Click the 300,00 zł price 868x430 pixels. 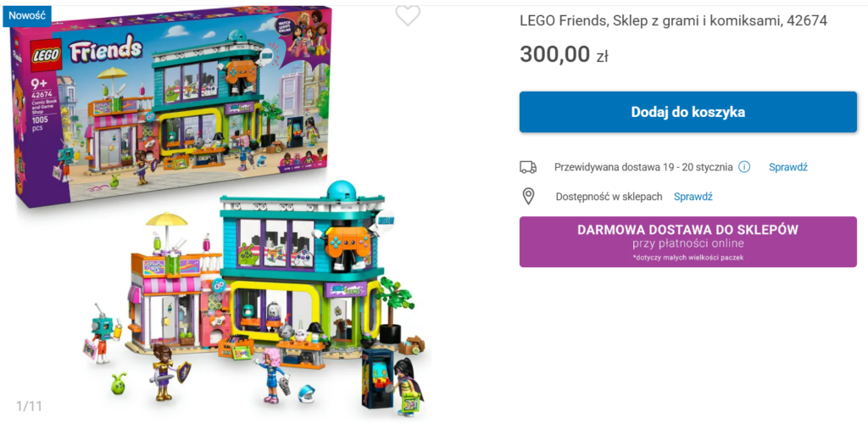point(564,54)
